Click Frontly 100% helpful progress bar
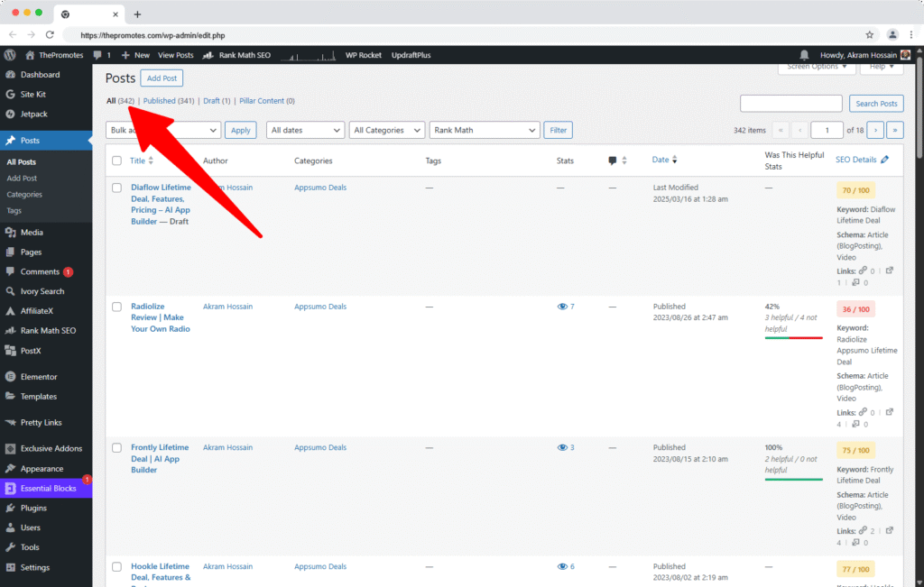 click(794, 480)
